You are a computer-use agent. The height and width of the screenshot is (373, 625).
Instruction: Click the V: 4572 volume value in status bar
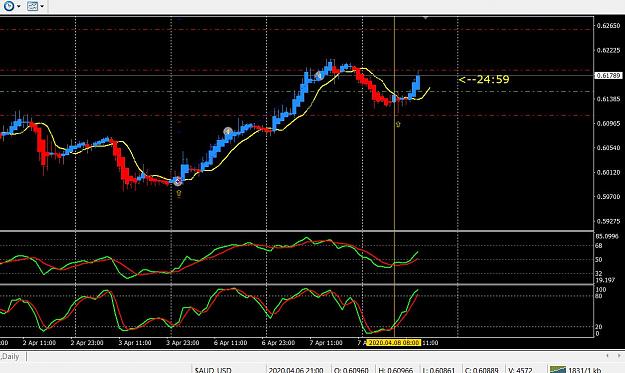point(520,370)
